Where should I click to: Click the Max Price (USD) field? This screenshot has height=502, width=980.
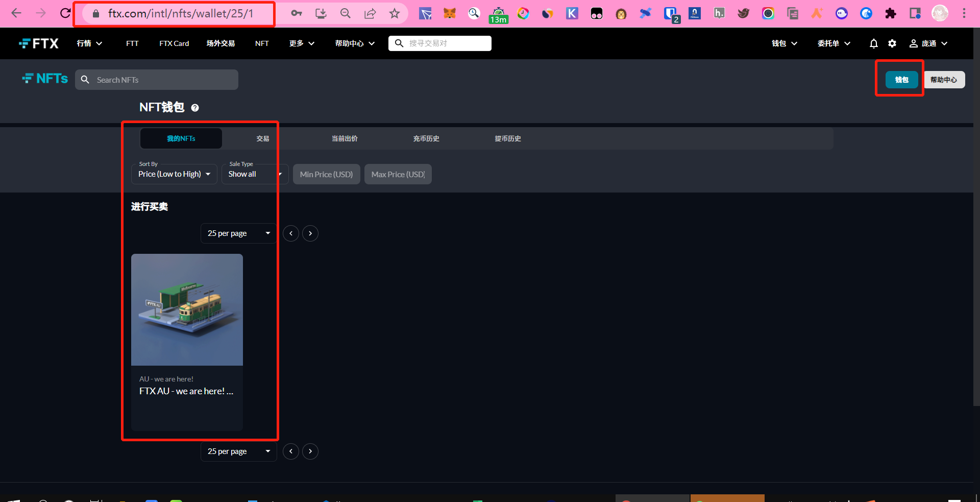tap(398, 174)
